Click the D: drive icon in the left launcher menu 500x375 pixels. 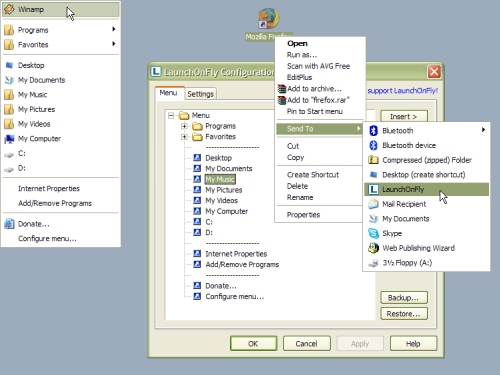(x=9, y=169)
